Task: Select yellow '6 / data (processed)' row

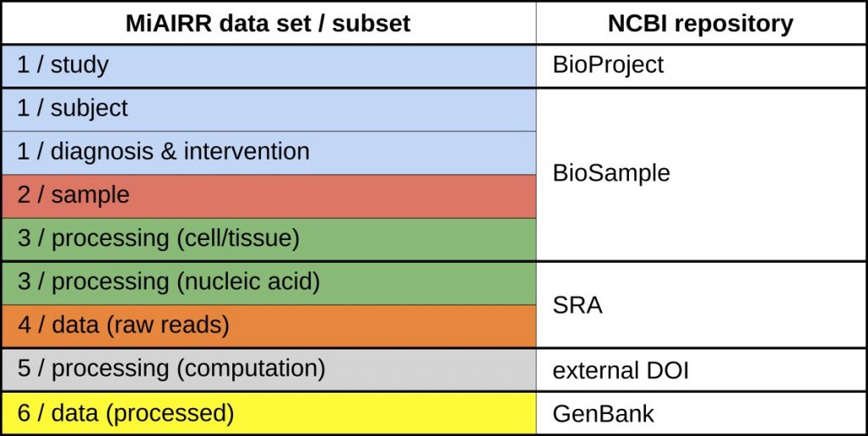Action: point(269,413)
